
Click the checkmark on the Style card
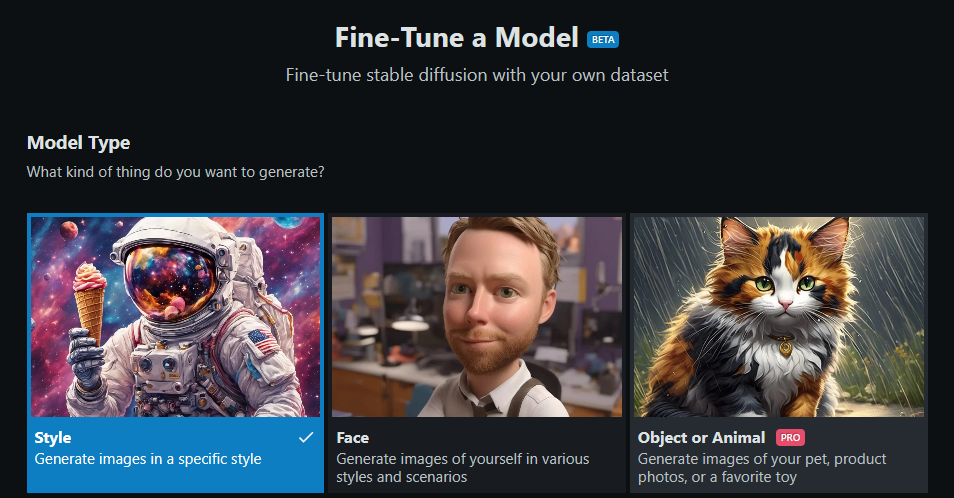coord(306,438)
